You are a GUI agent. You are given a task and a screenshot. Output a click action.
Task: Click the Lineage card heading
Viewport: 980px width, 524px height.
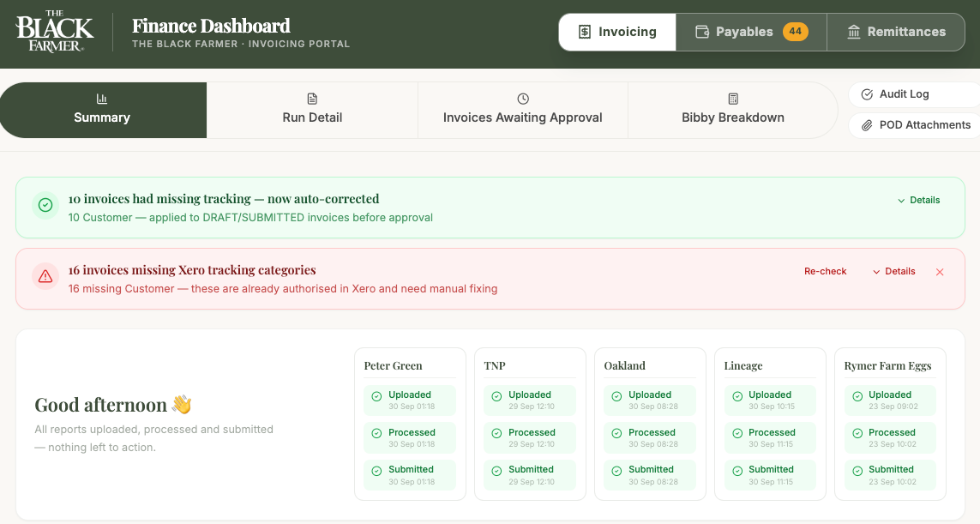click(x=743, y=366)
